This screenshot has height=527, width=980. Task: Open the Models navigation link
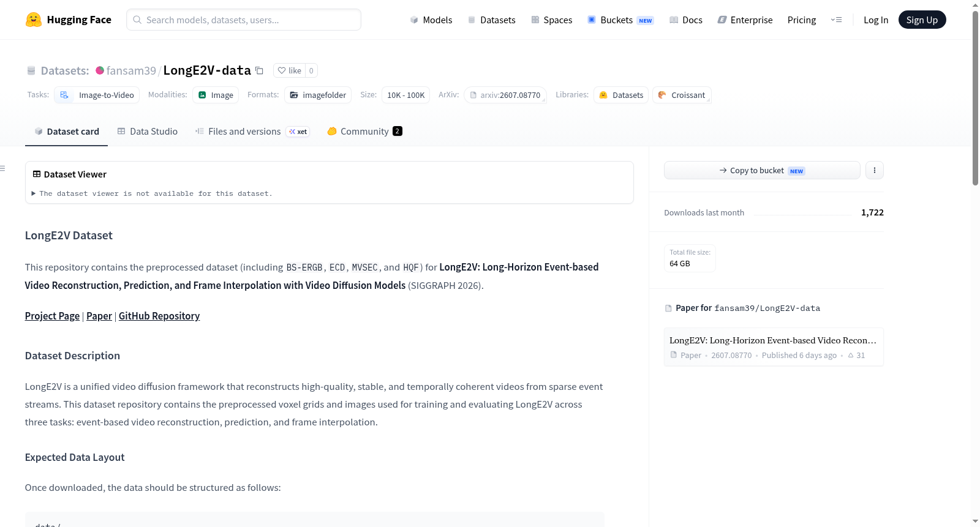[x=431, y=20]
